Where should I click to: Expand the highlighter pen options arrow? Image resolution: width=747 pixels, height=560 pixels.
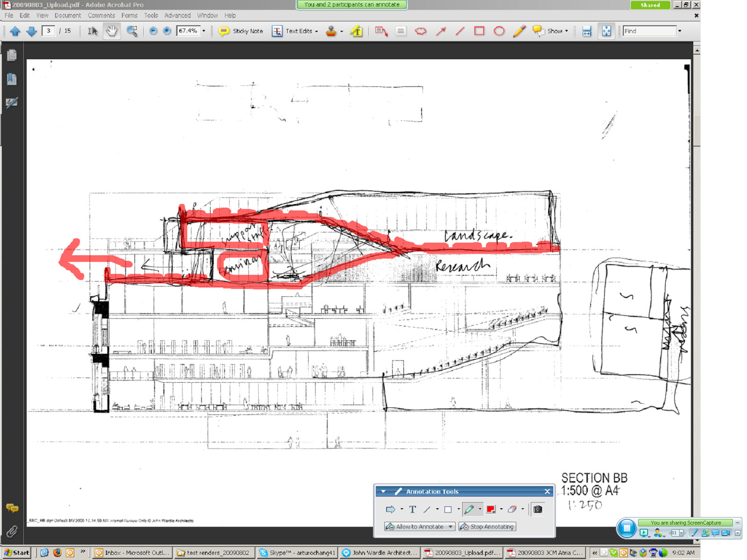(480, 510)
